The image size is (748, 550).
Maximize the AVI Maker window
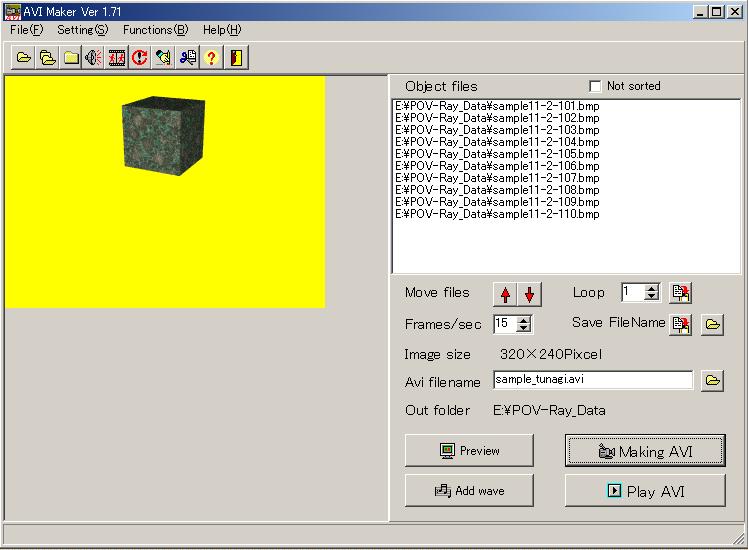coord(717,12)
